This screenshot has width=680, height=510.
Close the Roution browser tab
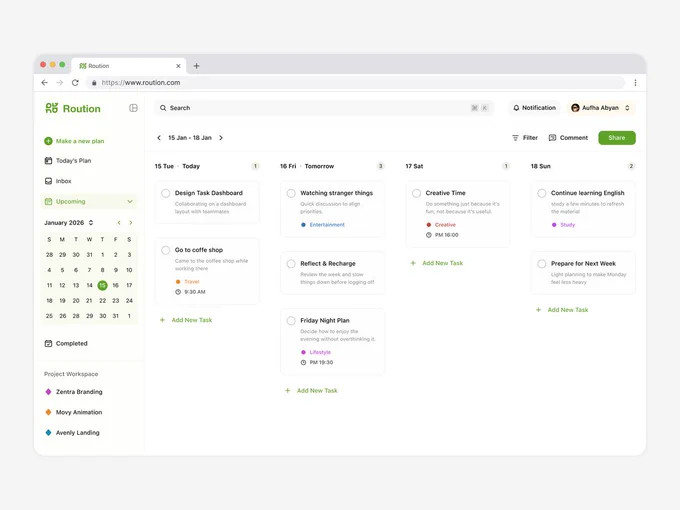coord(178,66)
